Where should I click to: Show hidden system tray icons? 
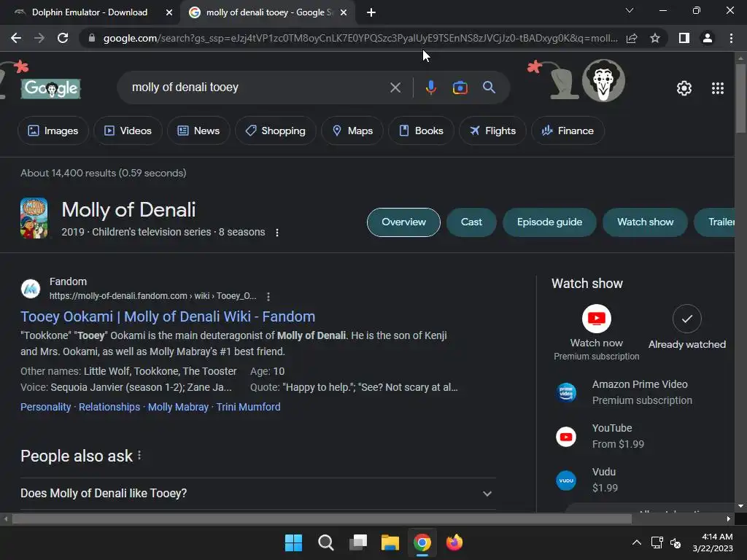tap(636, 542)
